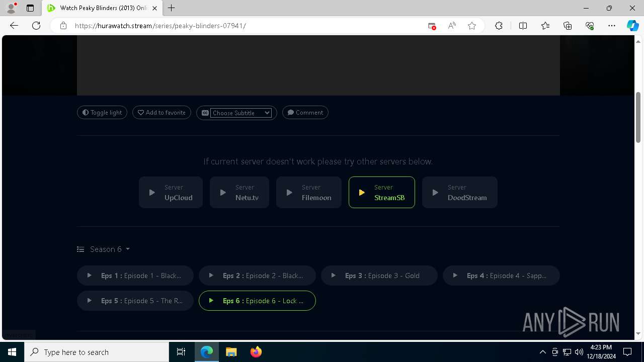Screen dimensions: 644x362
Task: Open the notifications action center
Action: (x=628, y=352)
